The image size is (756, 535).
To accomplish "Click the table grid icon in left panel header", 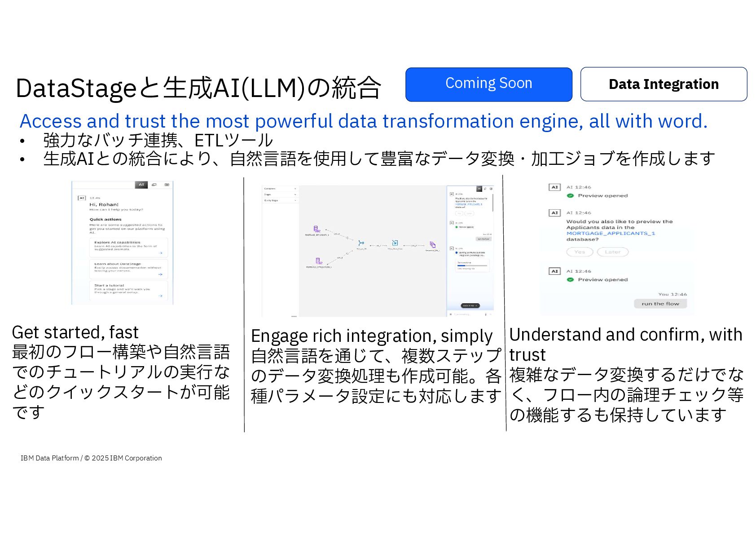I will coord(167,185).
